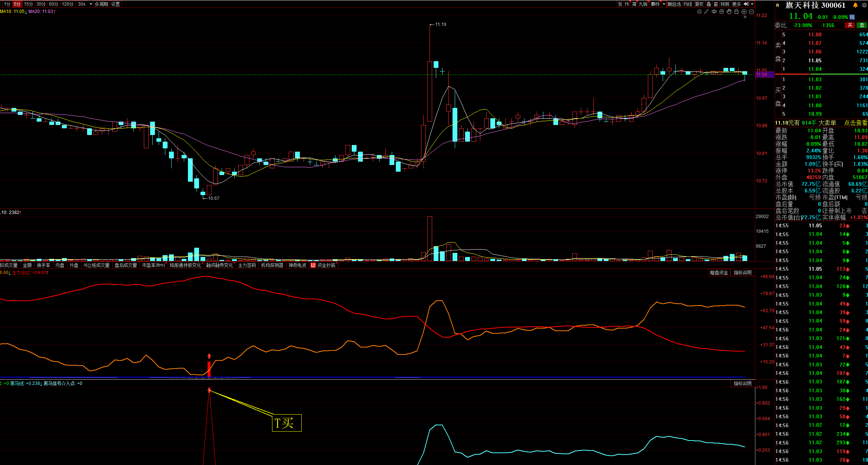Image resolution: width=868 pixels, height=465 pixels.
Task: Click 点击查看 link for large orders
Action: 855,123
